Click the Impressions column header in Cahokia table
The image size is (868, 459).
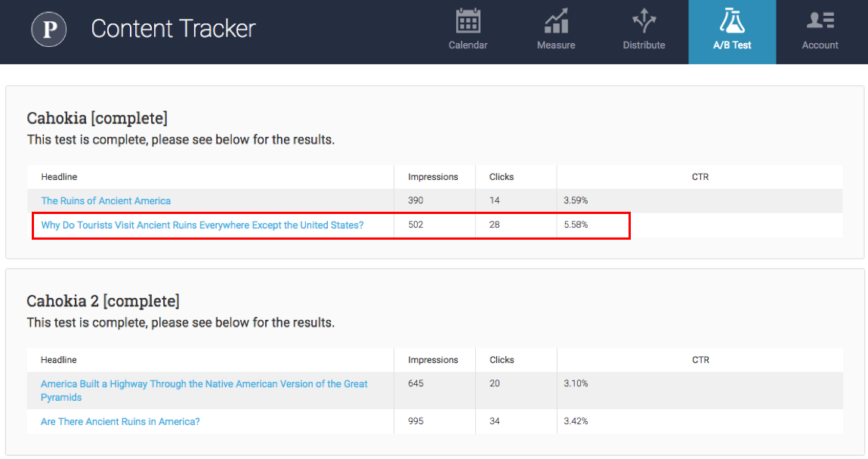(433, 177)
